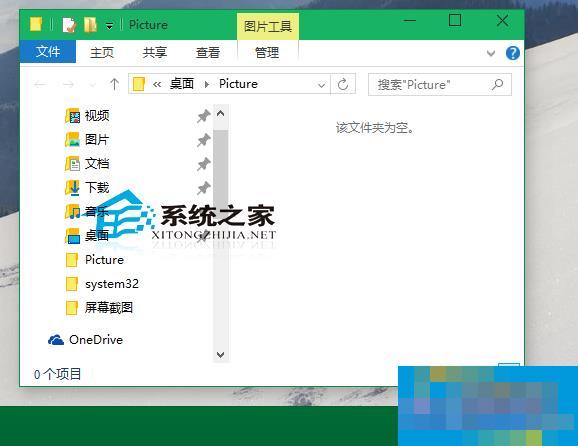Switch to the 共享 ribbon tab
The height and width of the screenshot is (446, 578).
(155, 52)
